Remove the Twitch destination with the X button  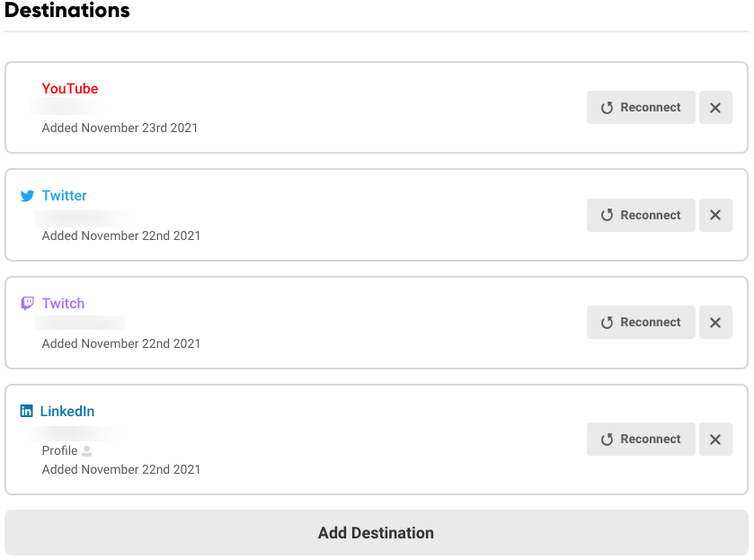[715, 322]
